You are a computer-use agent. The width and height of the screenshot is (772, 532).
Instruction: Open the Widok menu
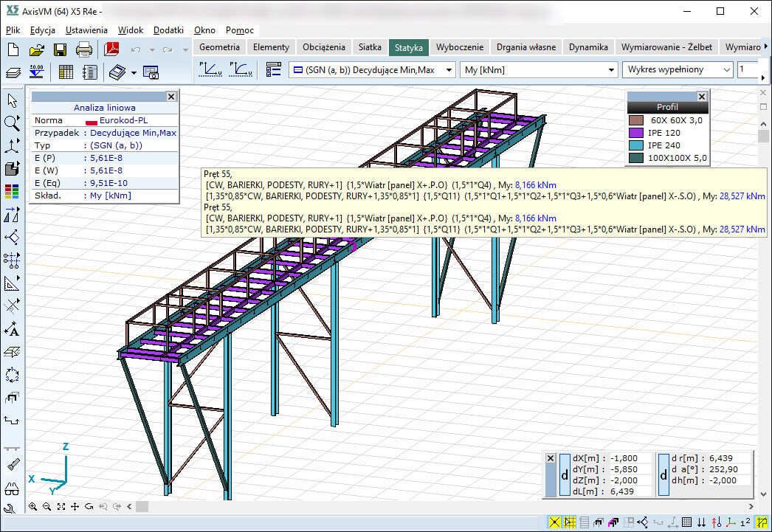[x=131, y=30]
